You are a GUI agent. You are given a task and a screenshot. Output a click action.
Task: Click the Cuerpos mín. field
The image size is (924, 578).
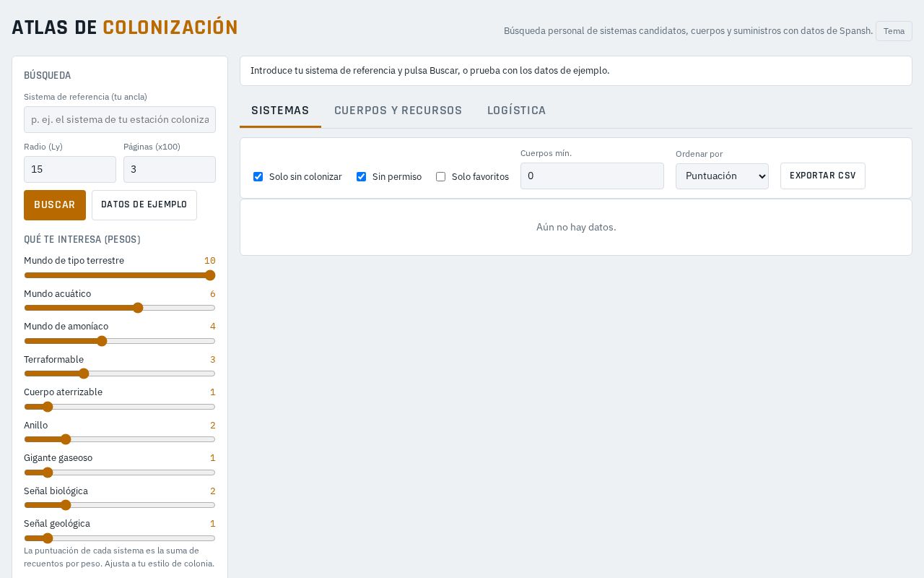[592, 176]
